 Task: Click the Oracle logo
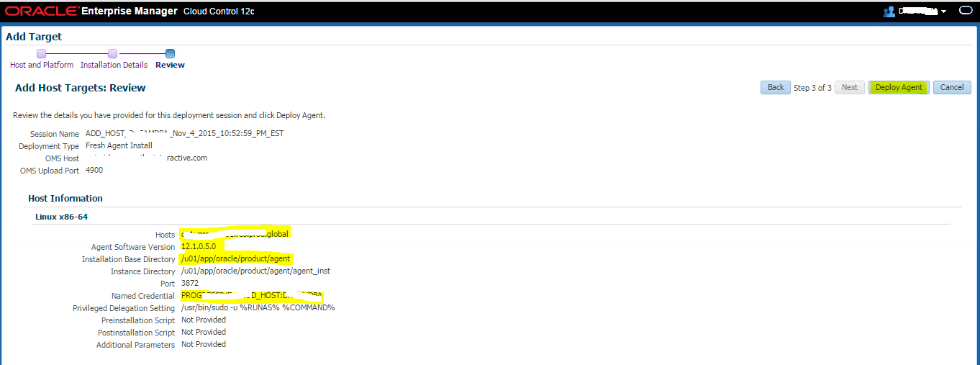pos(42,12)
